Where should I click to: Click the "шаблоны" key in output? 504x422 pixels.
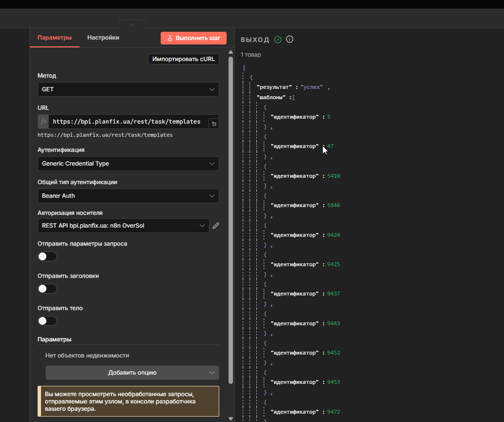[271, 97]
